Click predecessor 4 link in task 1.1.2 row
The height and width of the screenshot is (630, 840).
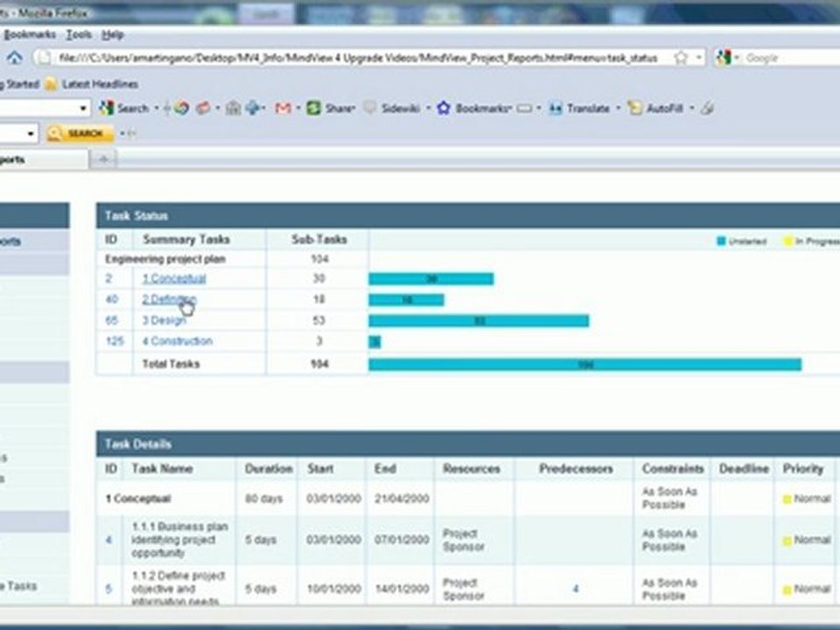pyautogui.click(x=576, y=589)
